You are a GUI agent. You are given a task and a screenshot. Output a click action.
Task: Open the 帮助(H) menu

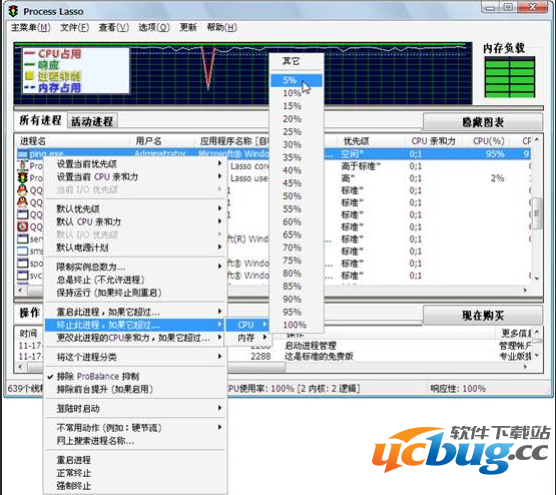coord(222,27)
